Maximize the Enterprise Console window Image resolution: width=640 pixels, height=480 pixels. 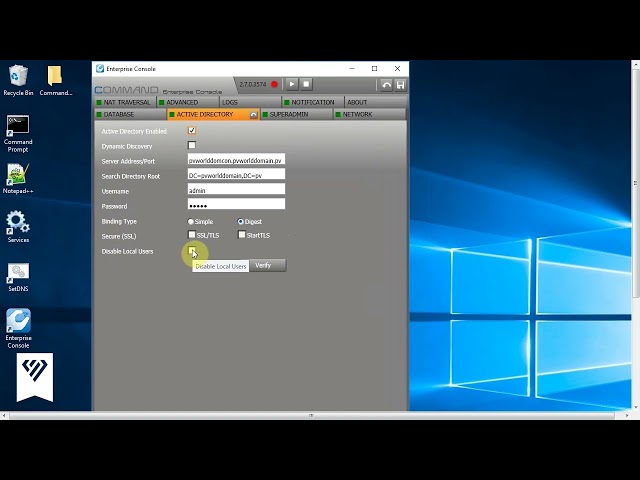click(x=374, y=69)
